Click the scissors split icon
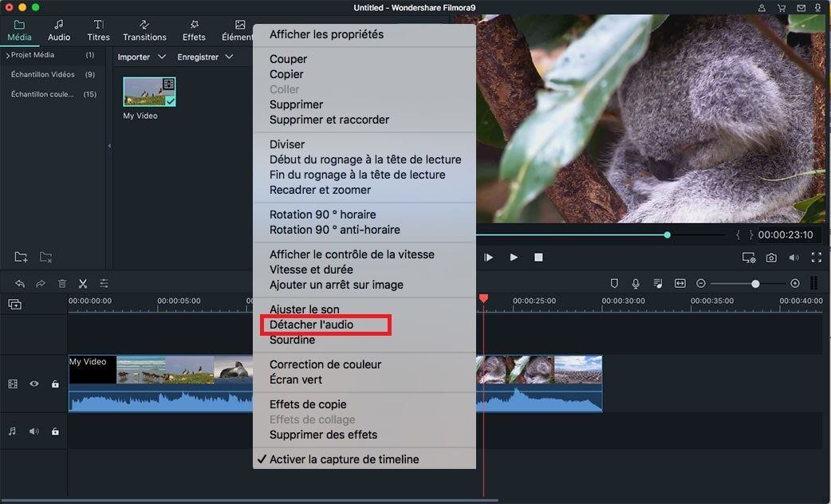Screen dimensions: 831x504 click(83, 284)
